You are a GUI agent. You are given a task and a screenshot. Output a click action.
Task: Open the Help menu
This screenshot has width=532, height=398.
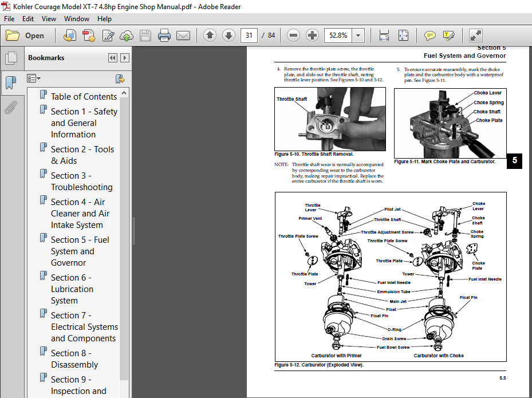pyautogui.click(x=104, y=19)
